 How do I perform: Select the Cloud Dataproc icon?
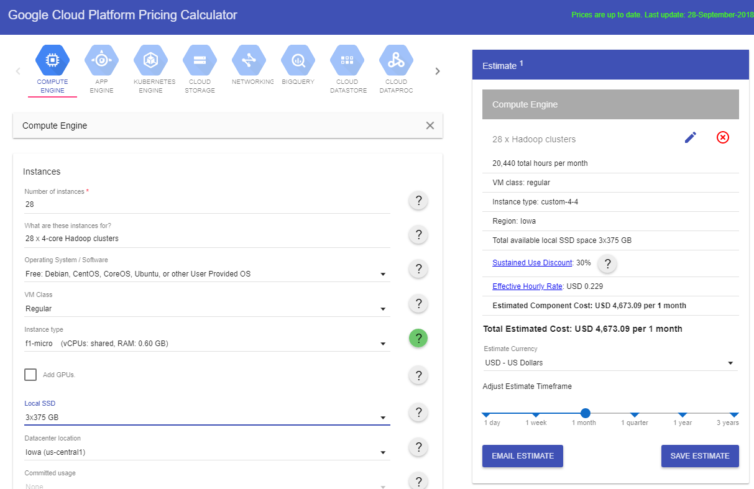pyautogui.click(x=395, y=61)
